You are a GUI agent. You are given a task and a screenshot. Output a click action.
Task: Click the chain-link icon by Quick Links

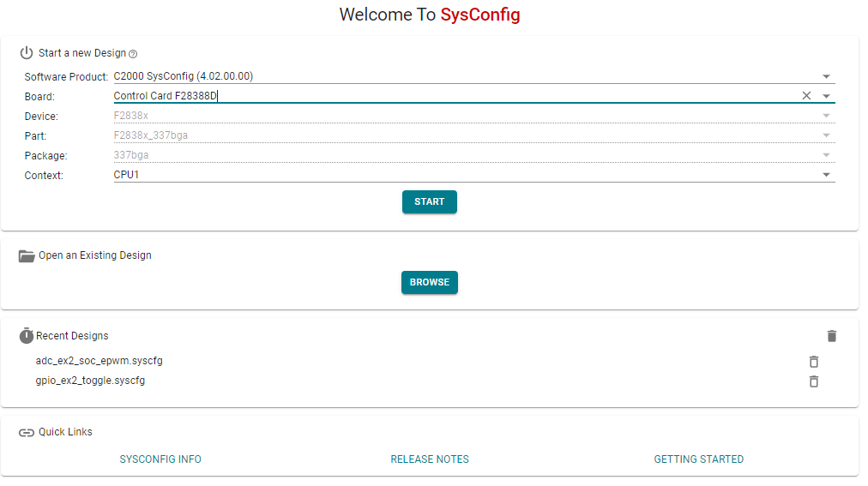tap(27, 432)
